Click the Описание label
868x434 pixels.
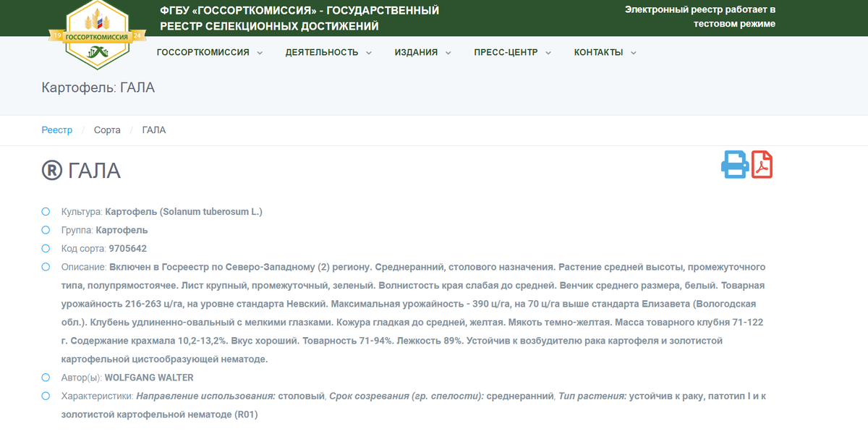tap(84, 267)
